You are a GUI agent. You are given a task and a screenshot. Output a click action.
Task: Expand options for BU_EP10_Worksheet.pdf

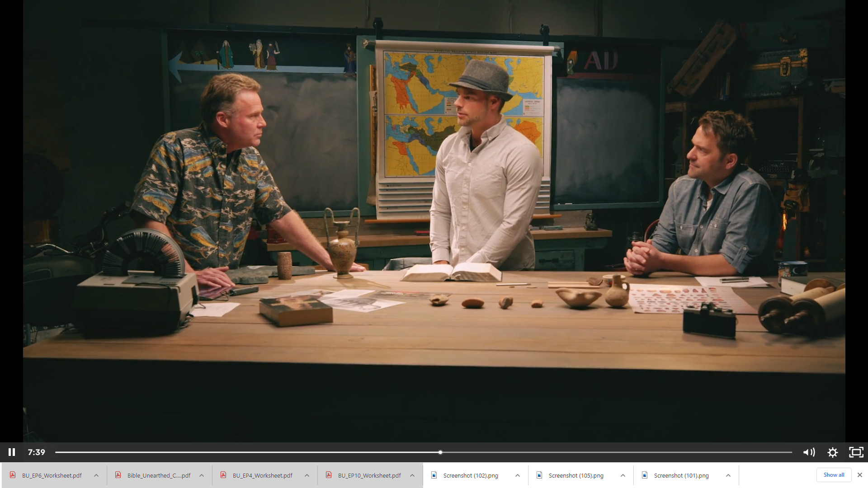pyautogui.click(x=412, y=475)
